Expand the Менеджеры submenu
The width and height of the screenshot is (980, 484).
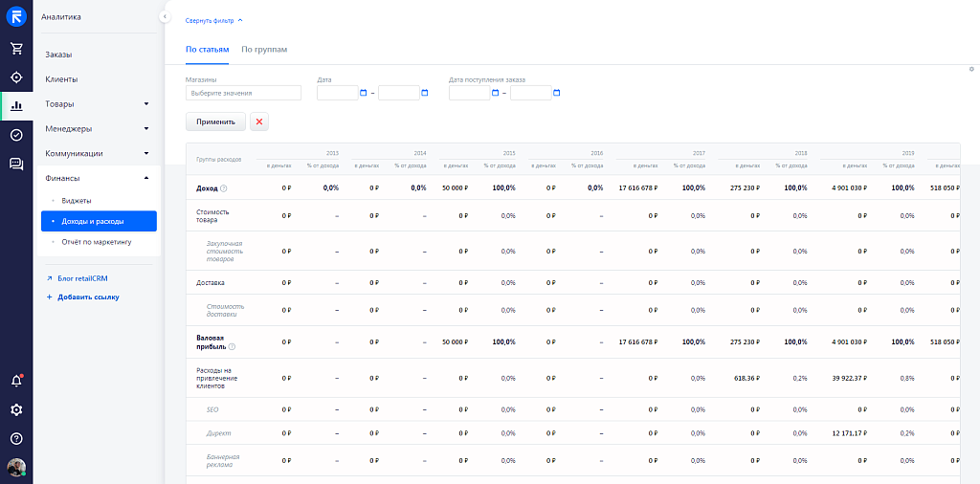click(146, 128)
